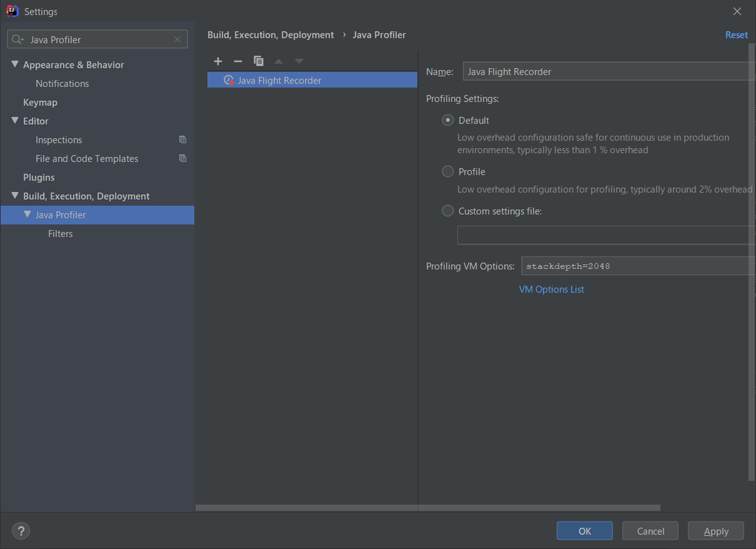Screen dimensions: 756x549
Task: Open the Filters settings page
Action: [x=60, y=234]
